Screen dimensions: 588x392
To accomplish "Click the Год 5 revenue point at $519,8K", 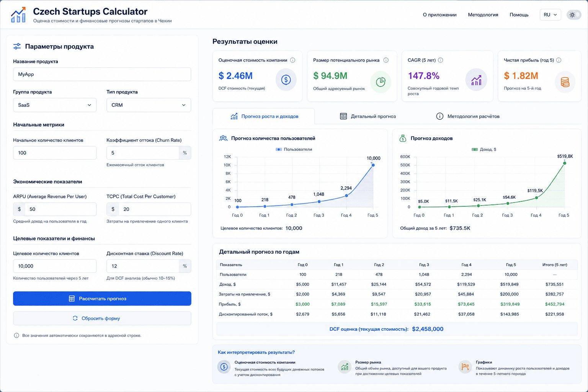I will point(564,163).
